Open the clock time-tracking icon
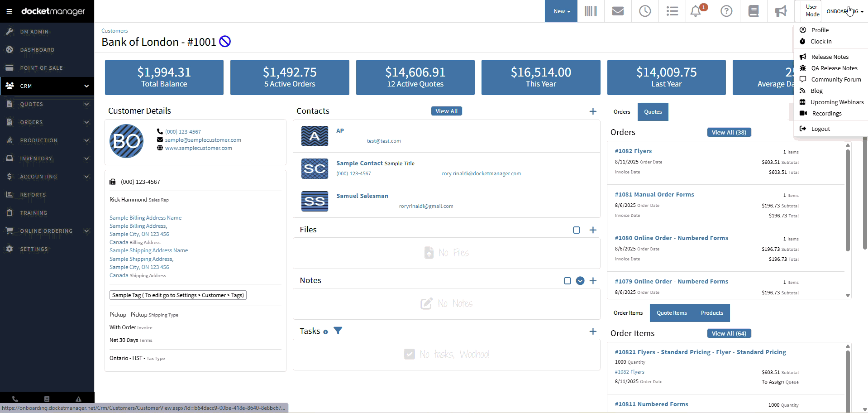 pyautogui.click(x=645, y=11)
